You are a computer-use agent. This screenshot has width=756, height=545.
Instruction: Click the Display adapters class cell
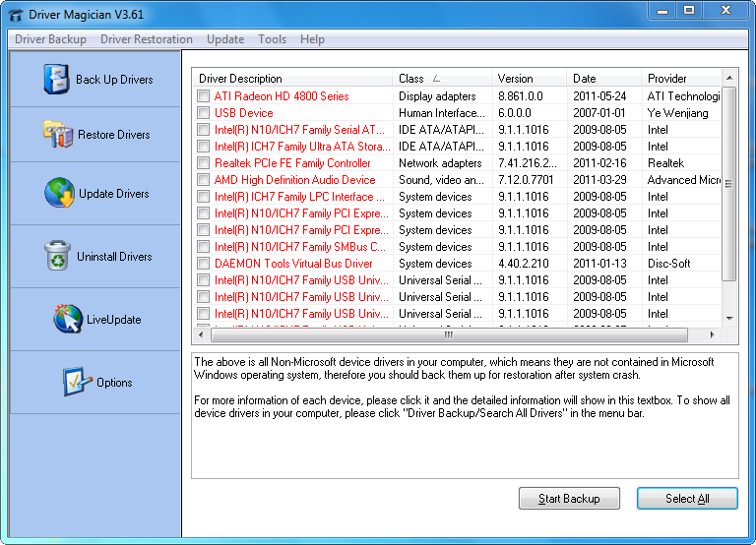[x=437, y=95]
